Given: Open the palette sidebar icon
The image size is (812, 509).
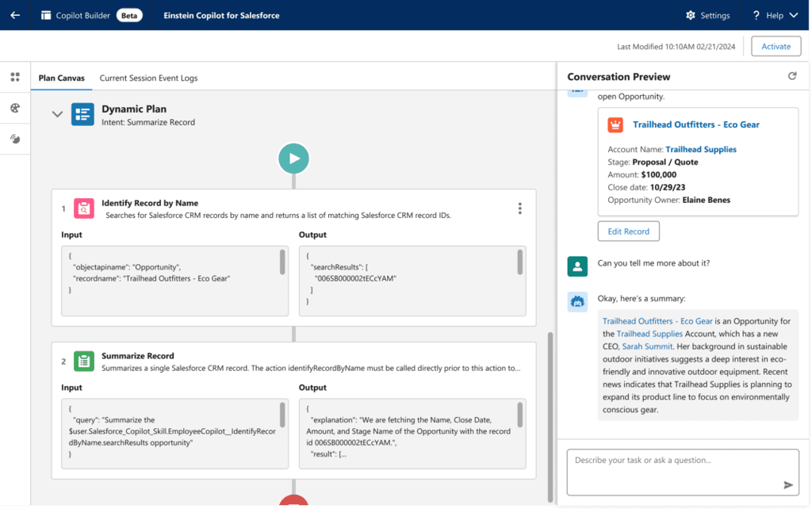Looking at the screenshot, I should tap(15, 108).
